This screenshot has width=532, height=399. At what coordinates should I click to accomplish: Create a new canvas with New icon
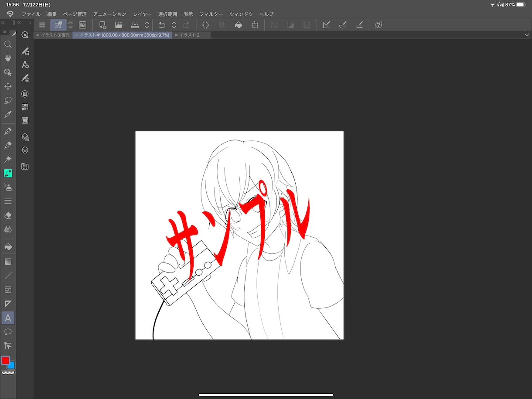(x=102, y=25)
